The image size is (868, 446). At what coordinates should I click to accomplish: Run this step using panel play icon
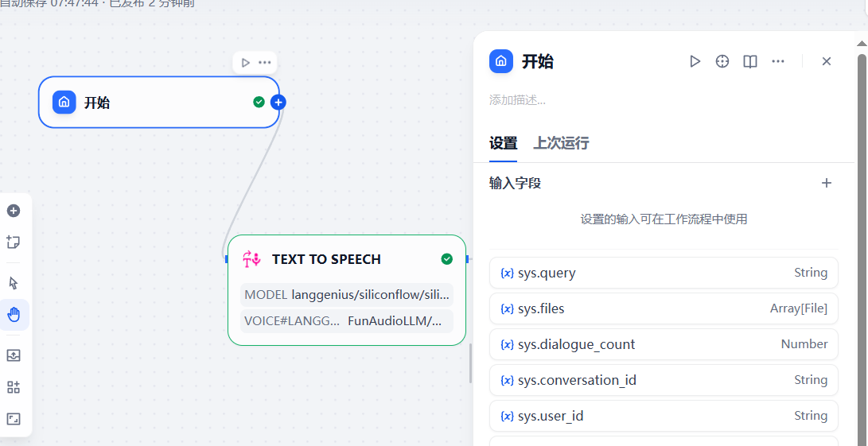695,61
